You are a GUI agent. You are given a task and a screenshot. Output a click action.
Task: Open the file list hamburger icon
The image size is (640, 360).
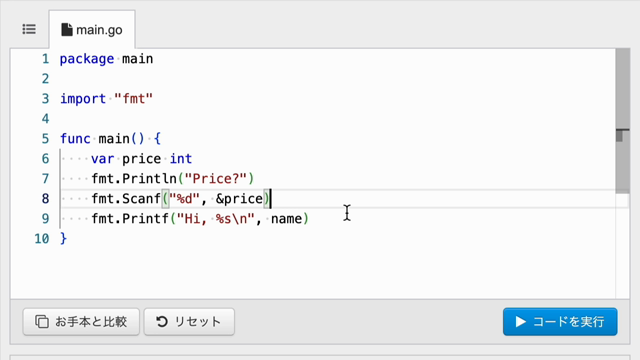(29, 29)
